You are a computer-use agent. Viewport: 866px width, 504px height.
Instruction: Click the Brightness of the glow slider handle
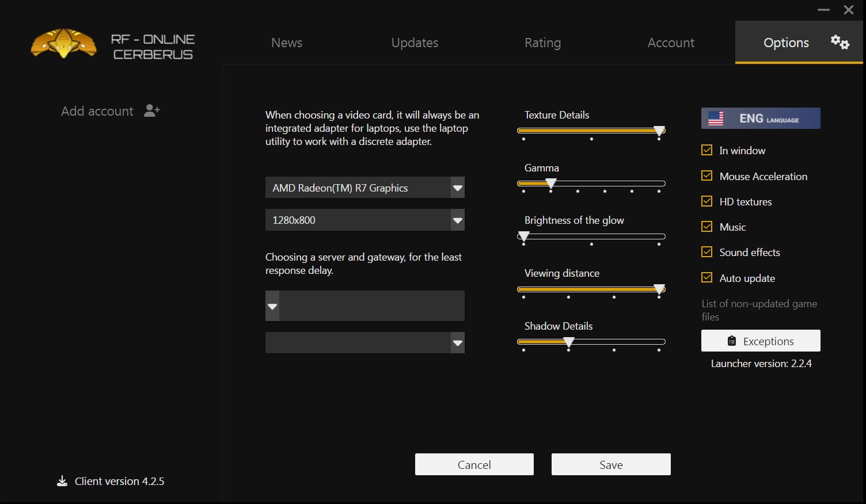point(523,237)
